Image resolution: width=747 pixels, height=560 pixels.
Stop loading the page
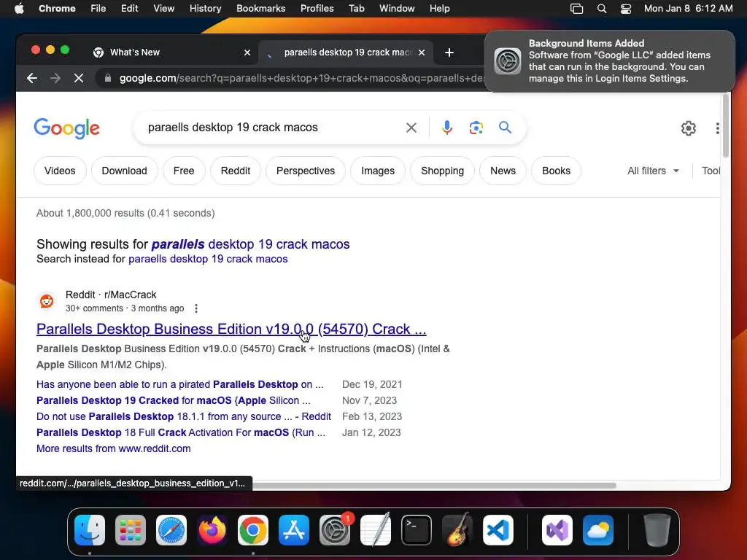(x=79, y=78)
